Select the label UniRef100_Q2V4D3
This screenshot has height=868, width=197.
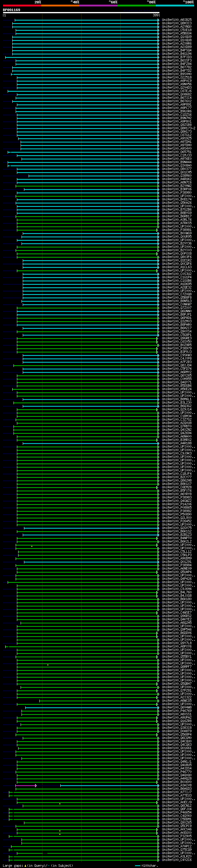177,88
